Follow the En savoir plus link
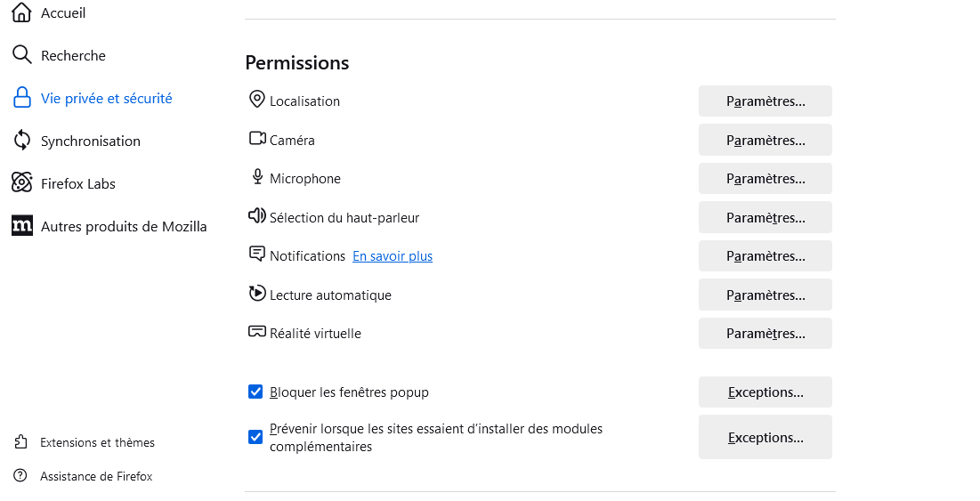 [x=393, y=256]
